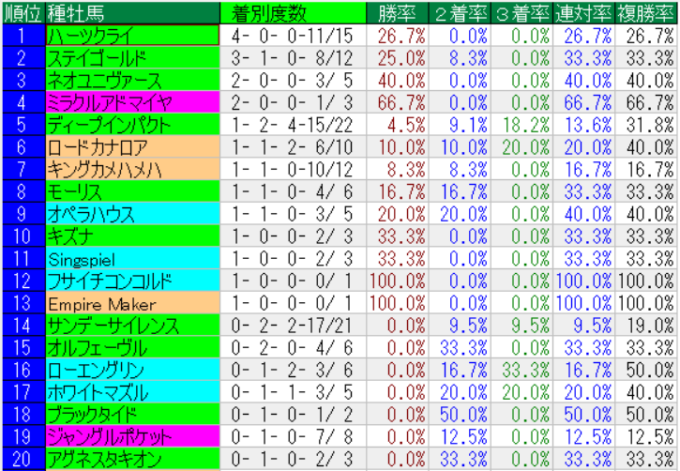
Task: Select the ハーツクライ sire name cell
Action: (x=131, y=35)
